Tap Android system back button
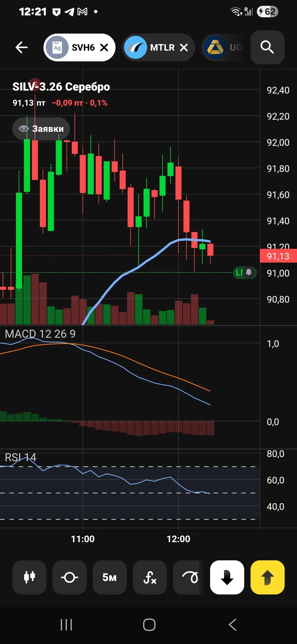Viewport: 297px width, 644px height. [x=233, y=625]
